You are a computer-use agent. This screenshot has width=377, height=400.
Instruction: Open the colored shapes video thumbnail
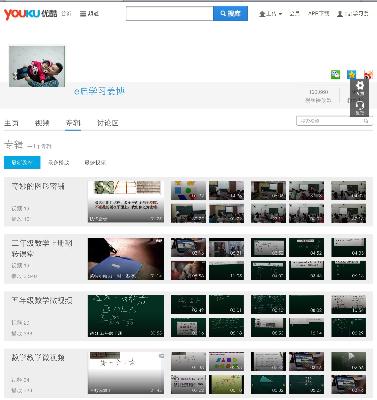188,190
